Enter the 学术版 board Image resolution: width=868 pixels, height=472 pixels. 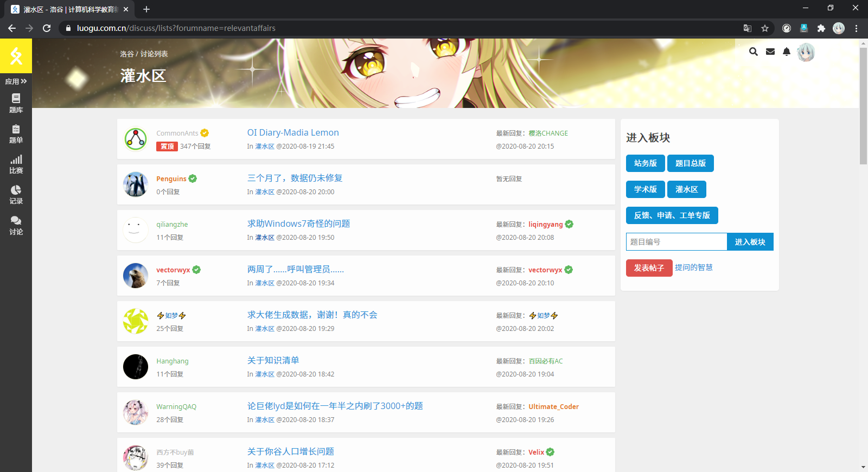click(x=646, y=189)
